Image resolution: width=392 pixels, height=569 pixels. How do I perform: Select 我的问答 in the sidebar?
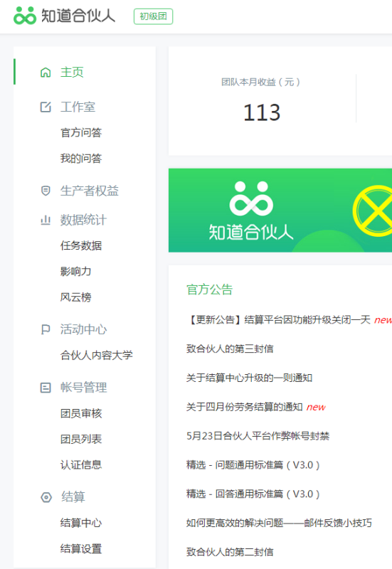click(x=81, y=158)
